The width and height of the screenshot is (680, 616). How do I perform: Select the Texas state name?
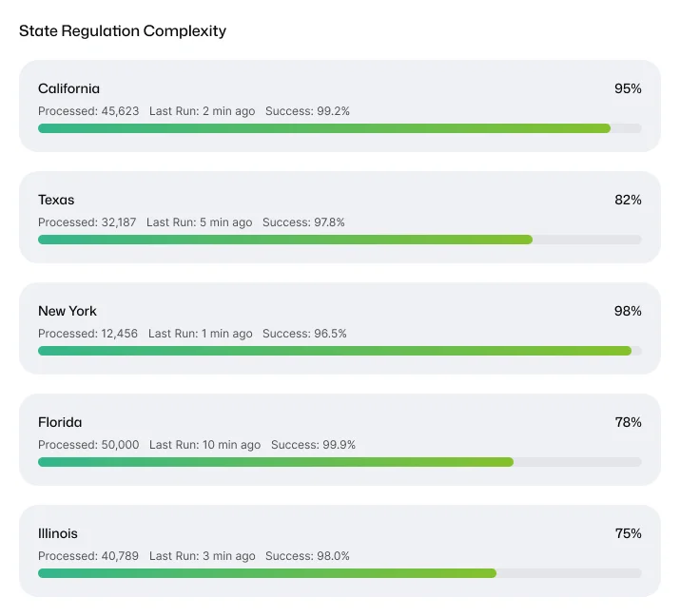click(x=56, y=200)
